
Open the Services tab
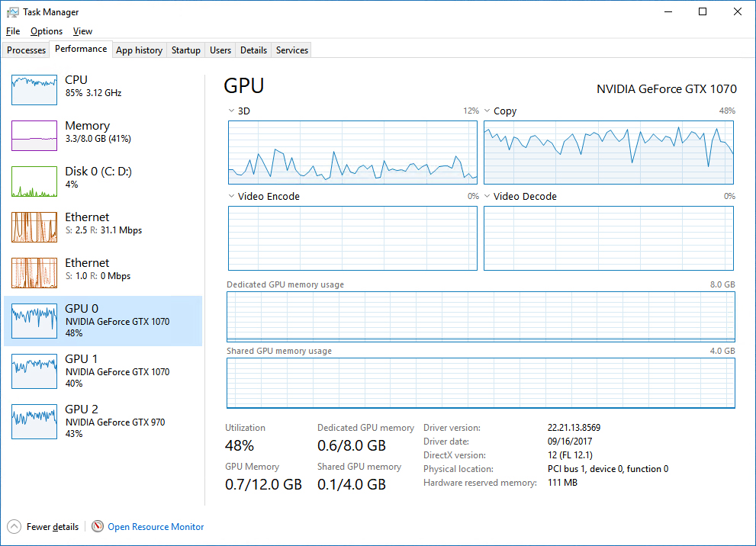(291, 50)
